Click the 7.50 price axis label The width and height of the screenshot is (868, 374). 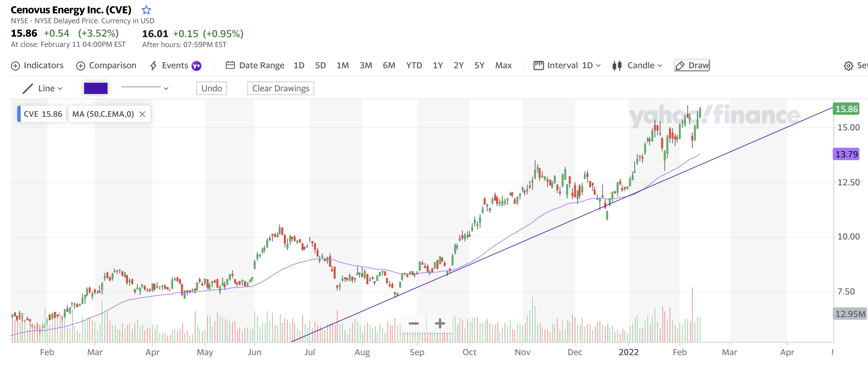pyautogui.click(x=846, y=292)
